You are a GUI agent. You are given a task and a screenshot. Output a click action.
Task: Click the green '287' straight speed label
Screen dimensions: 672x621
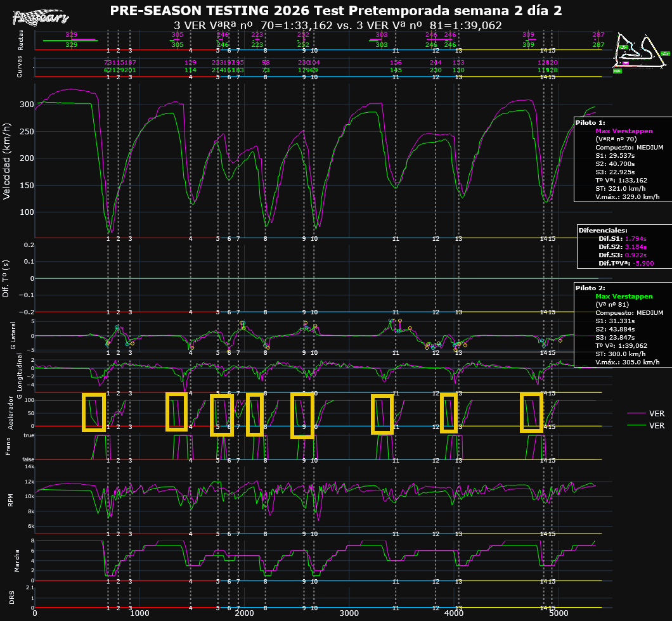tap(598, 44)
